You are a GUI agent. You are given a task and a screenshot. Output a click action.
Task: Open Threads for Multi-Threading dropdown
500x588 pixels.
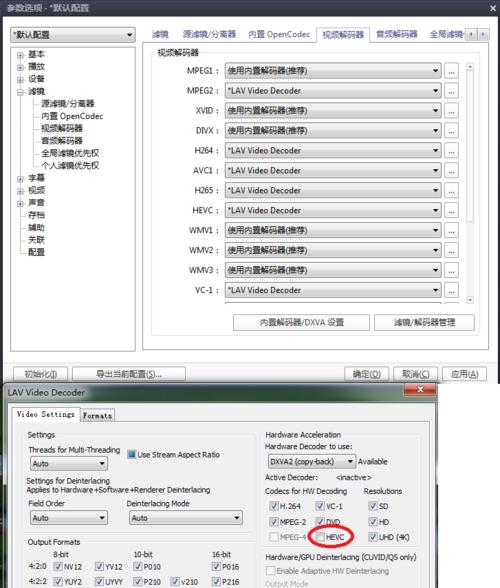tap(69, 464)
